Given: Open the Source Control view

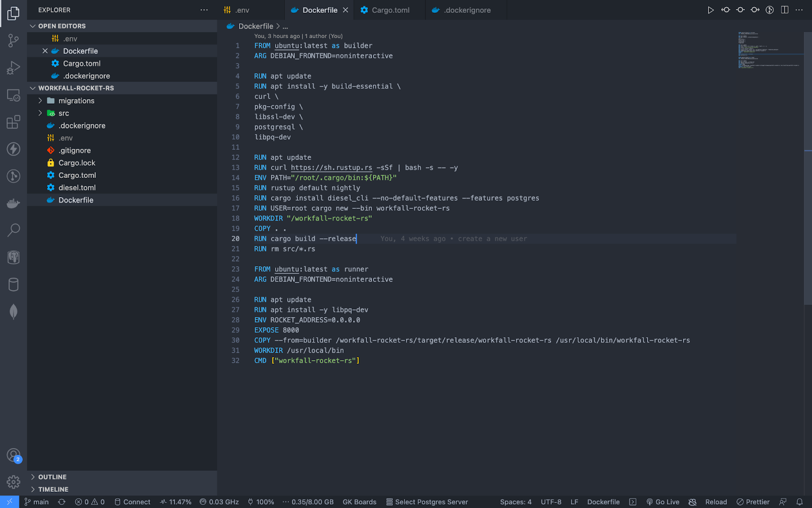Looking at the screenshot, I should (14, 41).
